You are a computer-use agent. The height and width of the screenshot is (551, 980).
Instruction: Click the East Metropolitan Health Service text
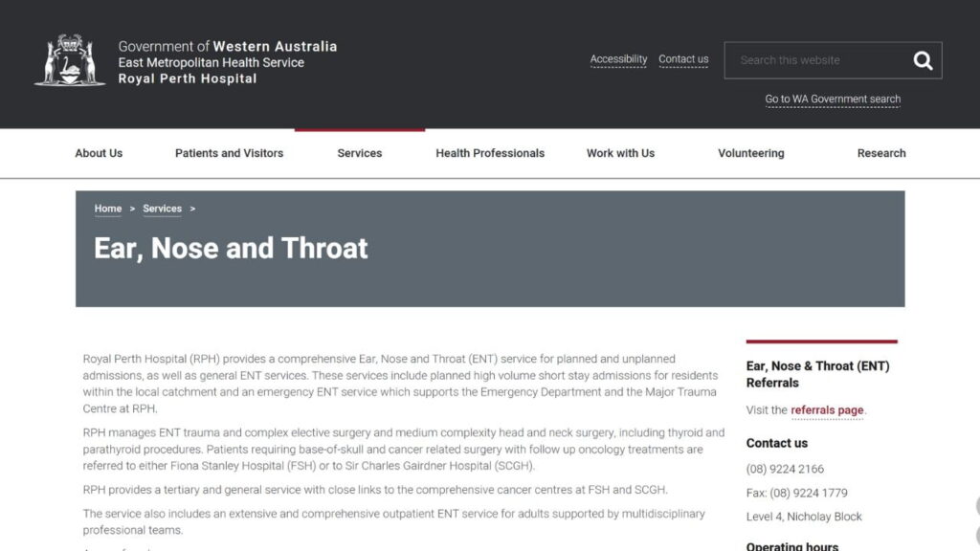click(212, 62)
